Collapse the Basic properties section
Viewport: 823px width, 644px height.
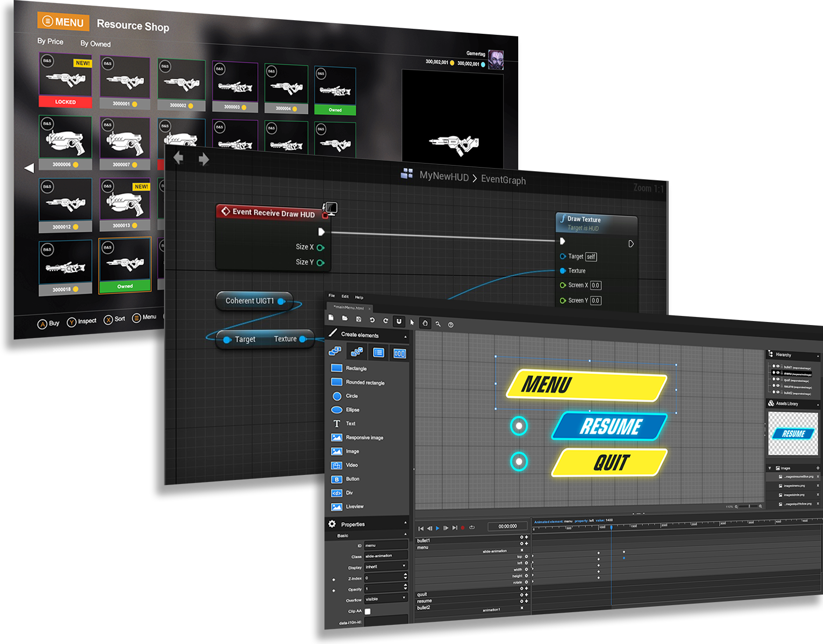[x=405, y=534]
